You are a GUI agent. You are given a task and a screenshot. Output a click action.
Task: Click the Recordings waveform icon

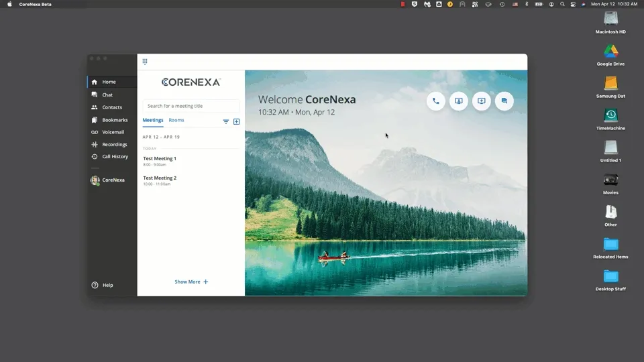tap(95, 145)
